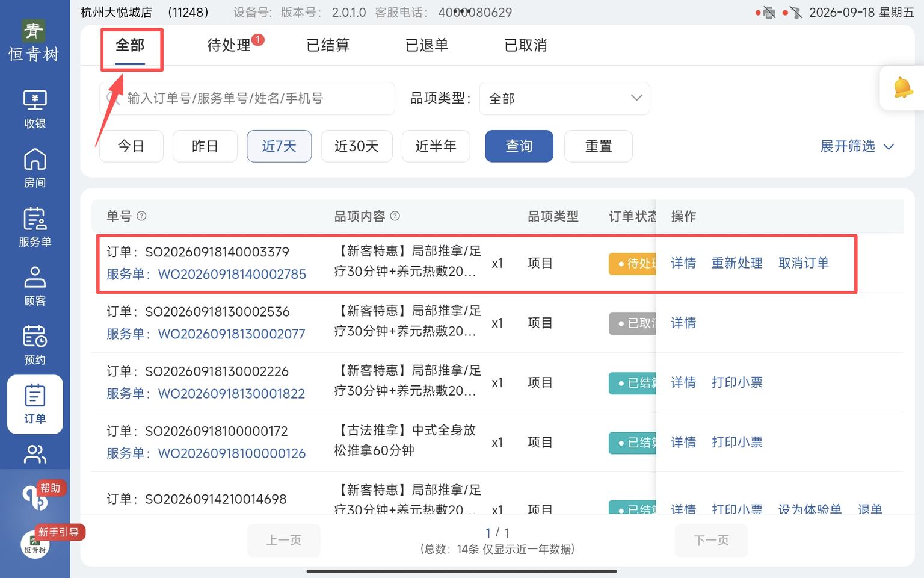Click the help circle beside 品项内容 header
The image size is (924, 578).
(395, 216)
